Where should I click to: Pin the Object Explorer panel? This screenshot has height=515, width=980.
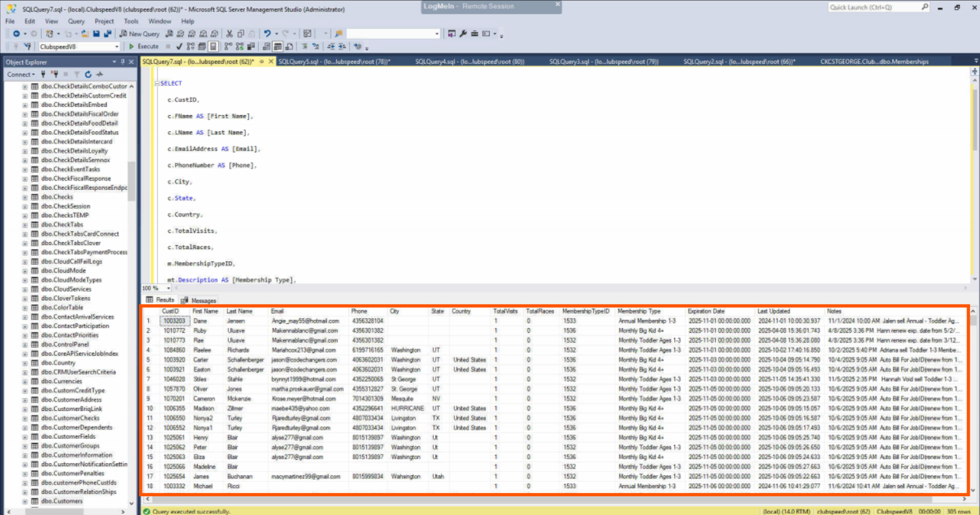point(122,62)
